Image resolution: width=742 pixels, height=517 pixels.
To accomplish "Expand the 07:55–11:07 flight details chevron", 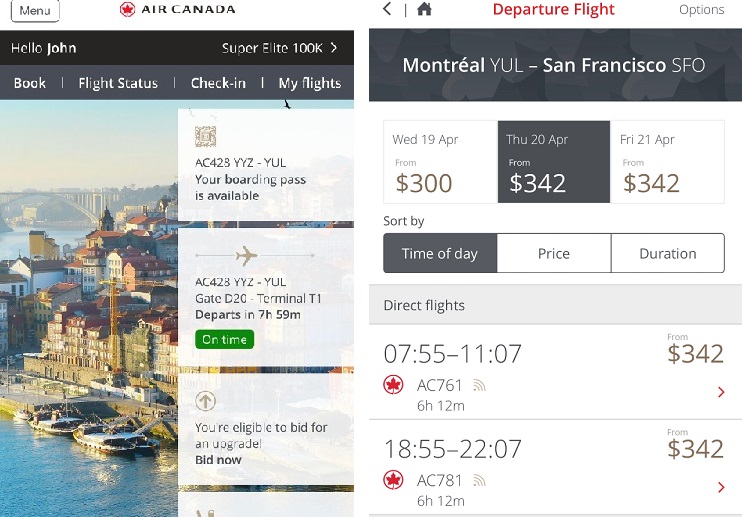I will (721, 393).
